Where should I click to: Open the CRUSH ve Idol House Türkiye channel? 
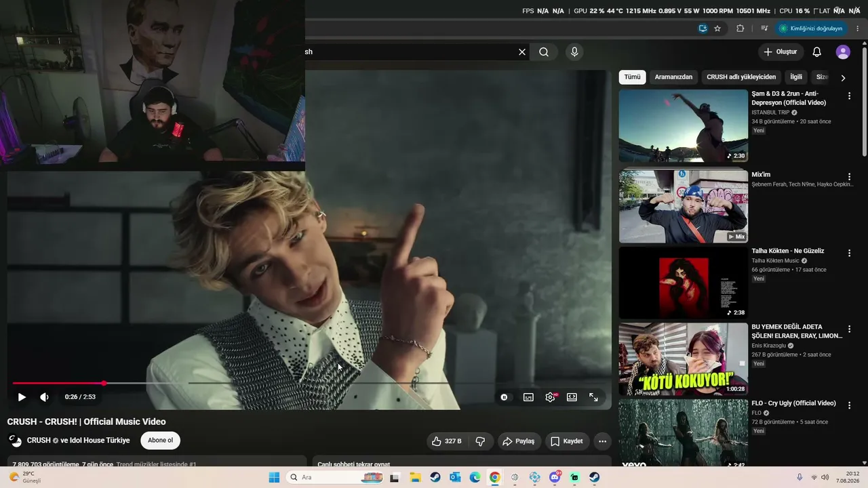(78, 441)
